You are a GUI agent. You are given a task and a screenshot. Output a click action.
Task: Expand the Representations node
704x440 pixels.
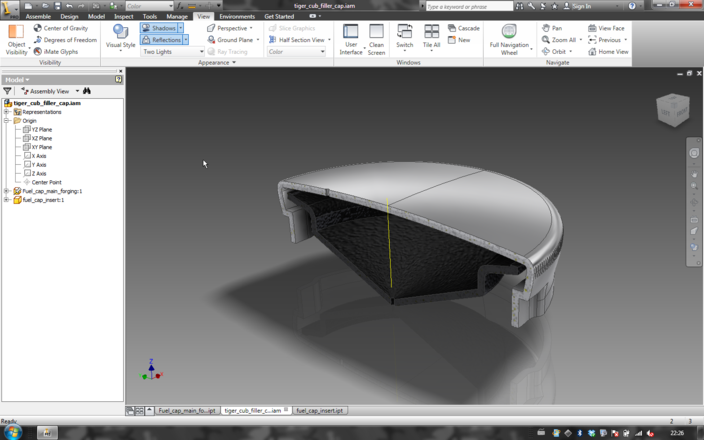pos(7,112)
